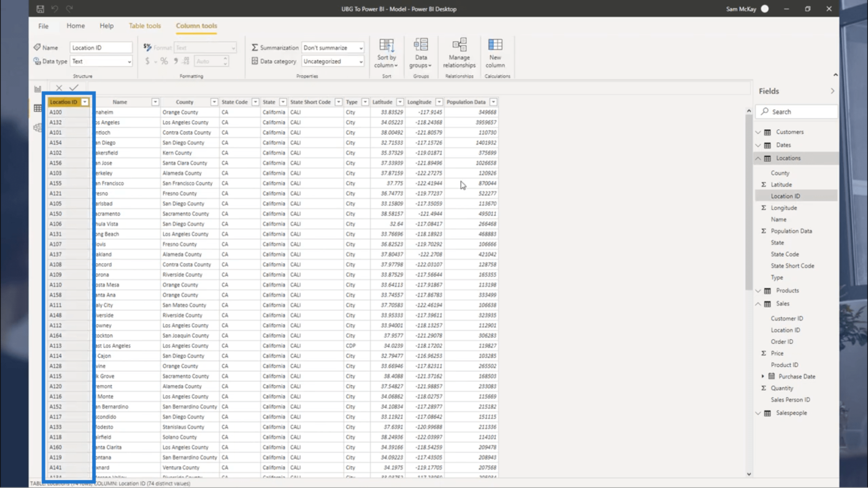Switch to the Table tools tab
The image size is (868, 488).
[145, 26]
